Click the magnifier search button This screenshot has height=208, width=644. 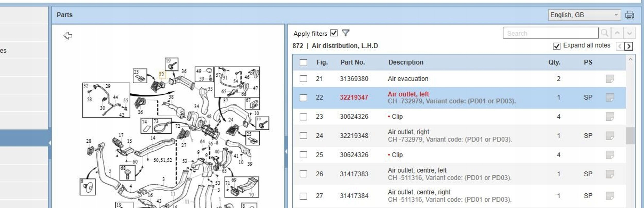(605, 33)
